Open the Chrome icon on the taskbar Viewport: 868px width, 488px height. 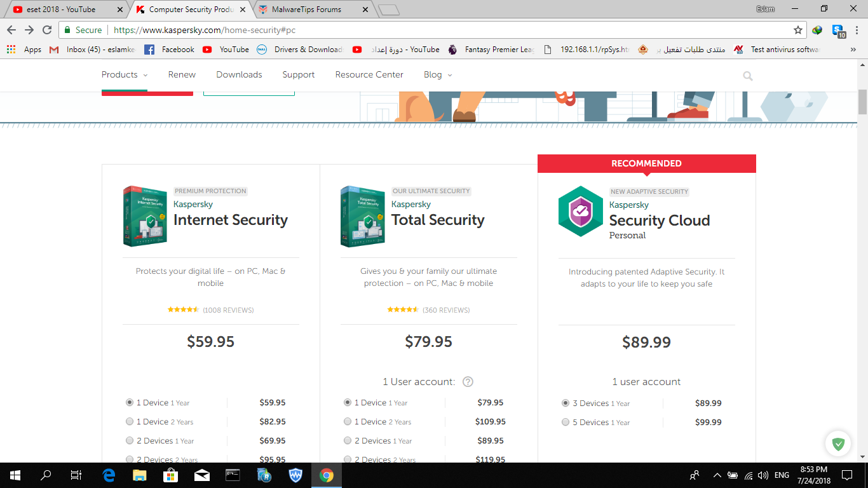point(327,475)
